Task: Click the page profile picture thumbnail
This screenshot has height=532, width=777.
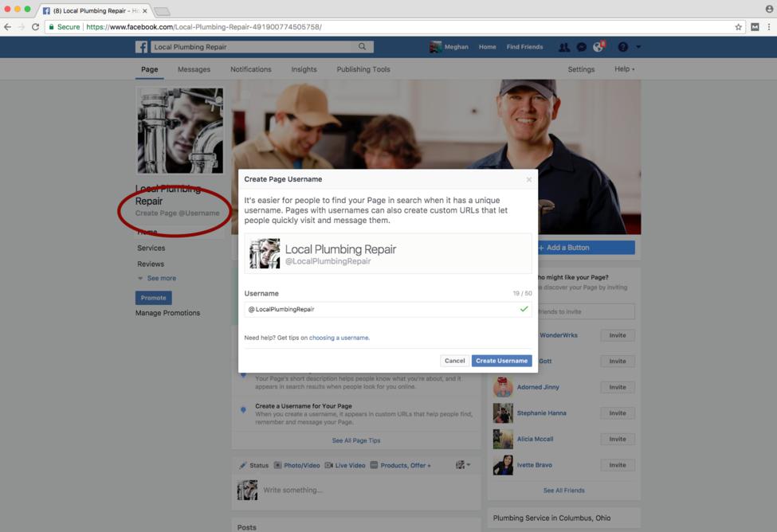Action: click(180, 131)
